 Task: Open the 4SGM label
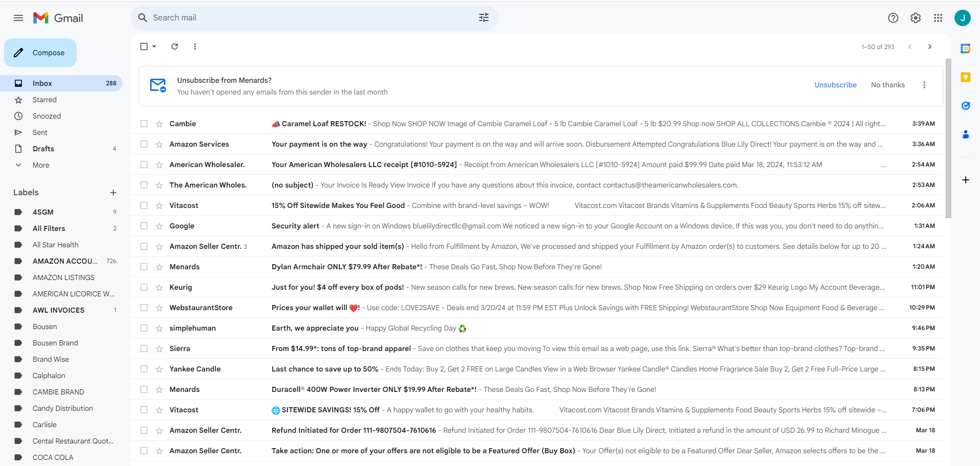pos(61,212)
